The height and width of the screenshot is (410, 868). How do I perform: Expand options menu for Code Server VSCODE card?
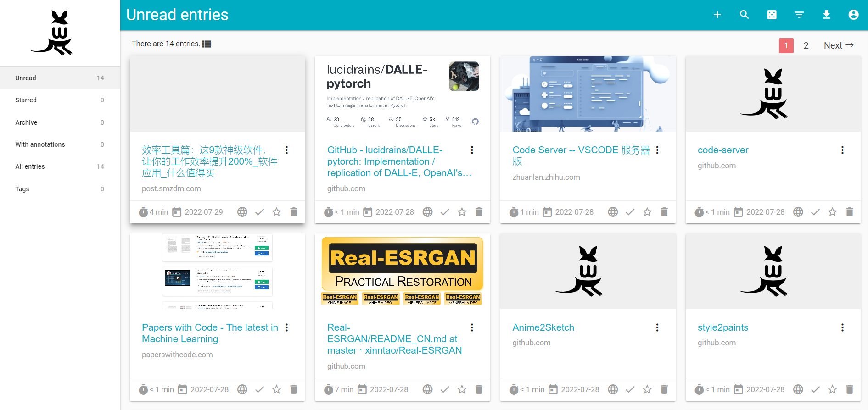[657, 150]
